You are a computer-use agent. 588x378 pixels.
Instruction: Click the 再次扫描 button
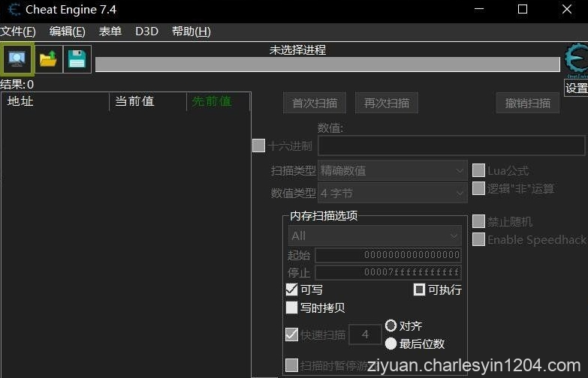click(387, 103)
